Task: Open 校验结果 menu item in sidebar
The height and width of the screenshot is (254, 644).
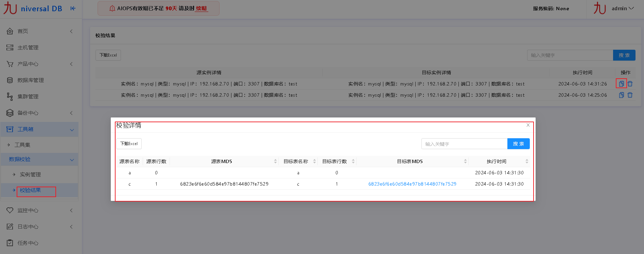Action: pos(31,190)
